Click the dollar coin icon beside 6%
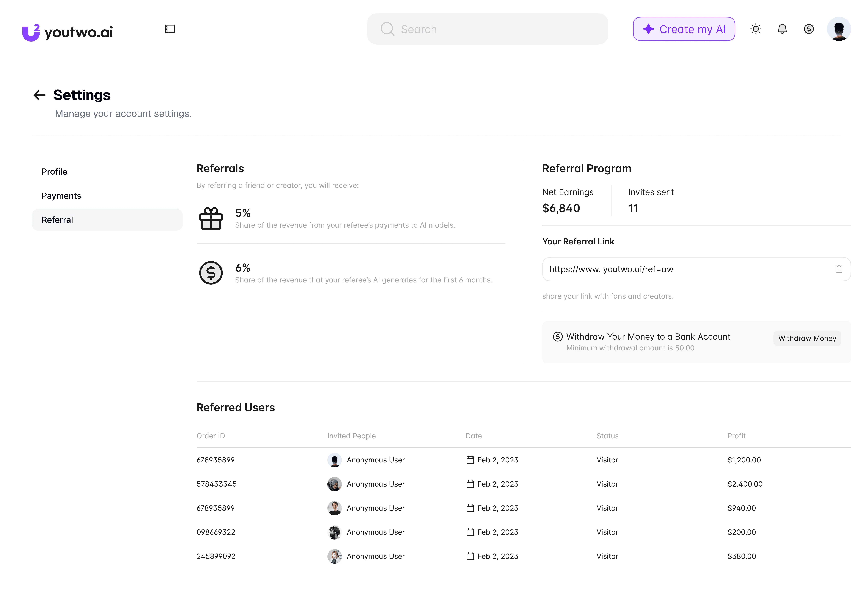The width and height of the screenshot is (868, 604). click(211, 273)
